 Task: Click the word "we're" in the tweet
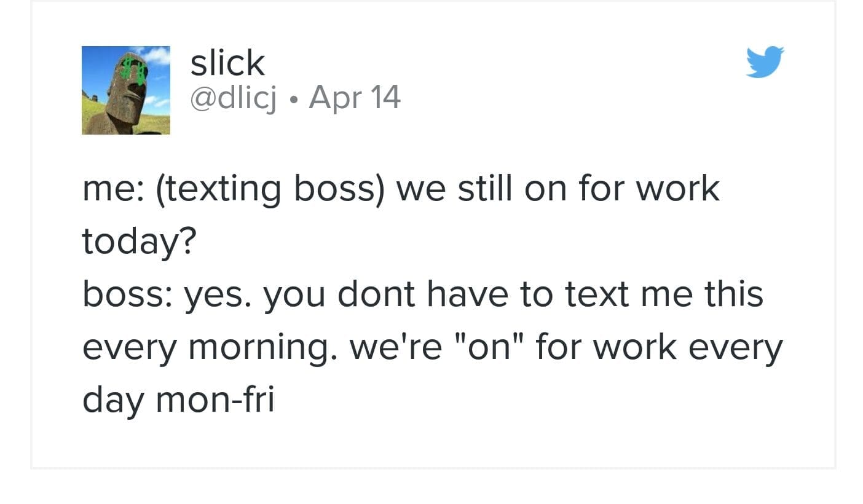click(x=395, y=347)
